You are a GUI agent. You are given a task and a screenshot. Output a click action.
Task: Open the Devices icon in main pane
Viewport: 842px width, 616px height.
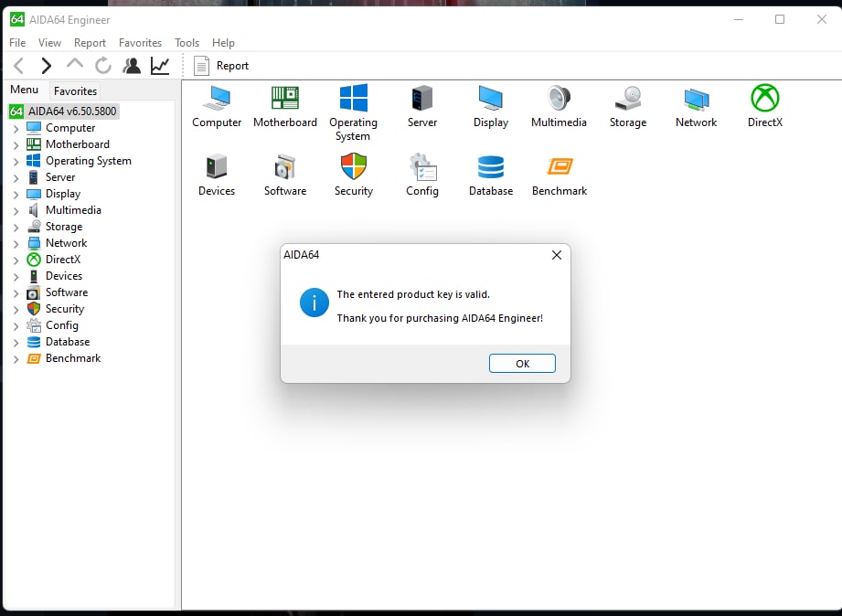pyautogui.click(x=217, y=166)
